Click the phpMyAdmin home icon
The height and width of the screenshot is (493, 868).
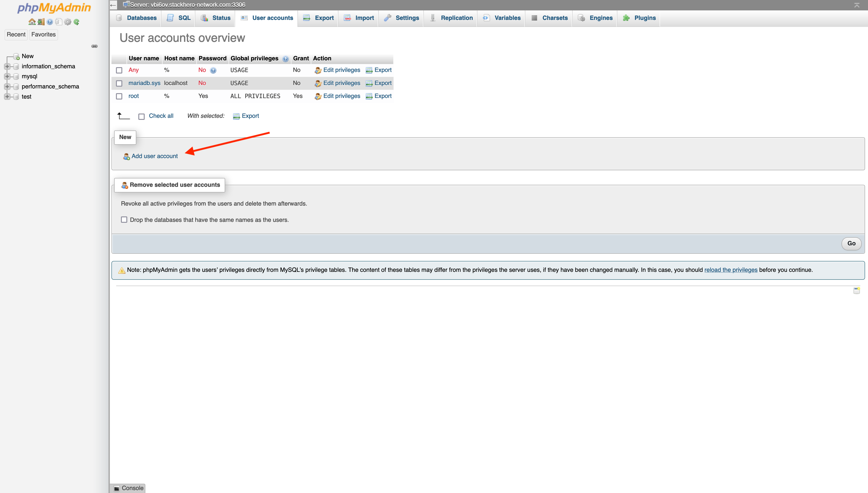point(32,22)
